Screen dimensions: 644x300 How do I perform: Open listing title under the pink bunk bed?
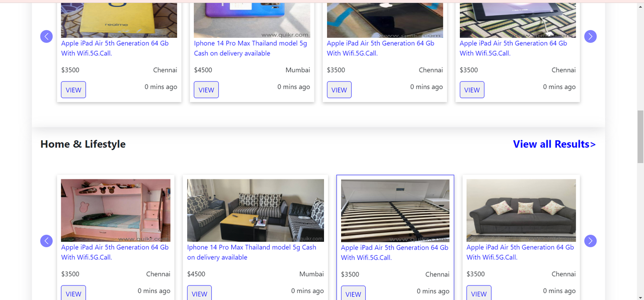[115, 252]
